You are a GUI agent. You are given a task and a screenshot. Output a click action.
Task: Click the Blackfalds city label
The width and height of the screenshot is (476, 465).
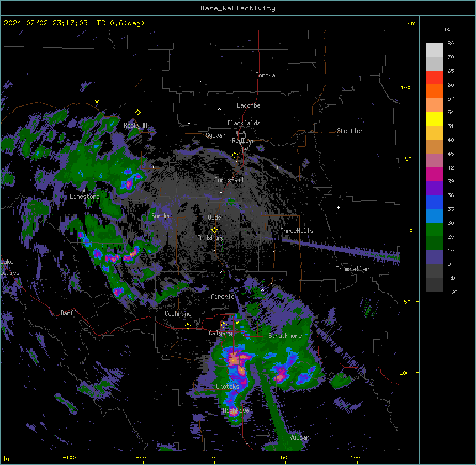244,123
